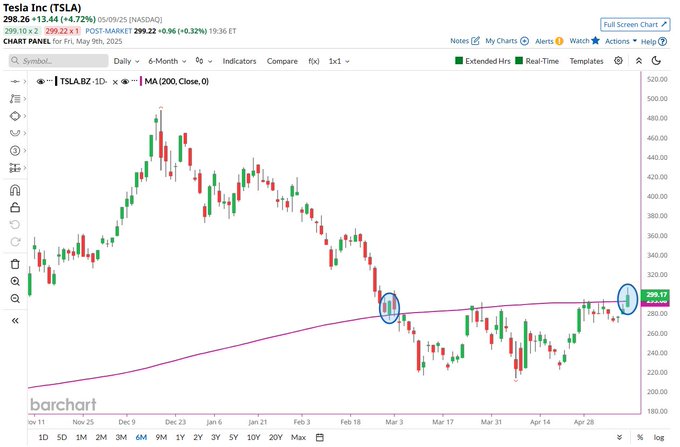Screen dimensions: 680x447
Task: Select the Max range tab
Action: (x=298, y=437)
